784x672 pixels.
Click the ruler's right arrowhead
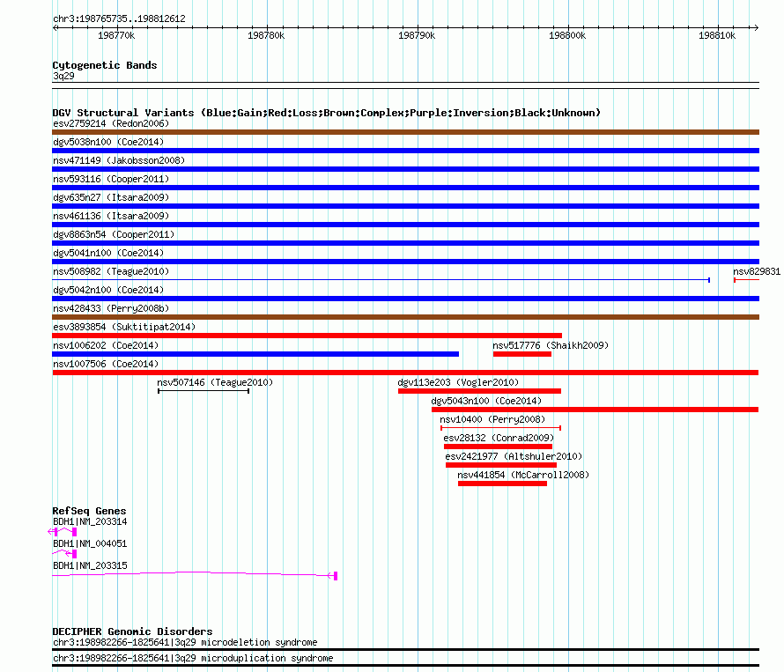coord(756,28)
